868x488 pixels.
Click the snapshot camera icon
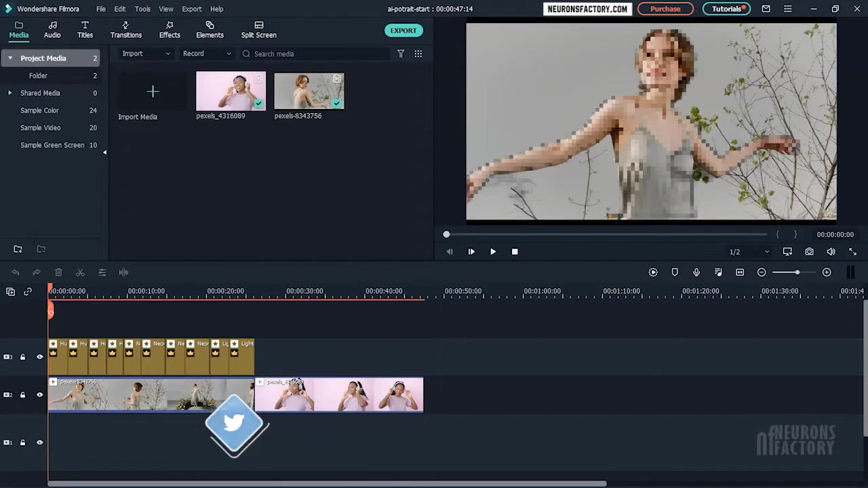809,251
